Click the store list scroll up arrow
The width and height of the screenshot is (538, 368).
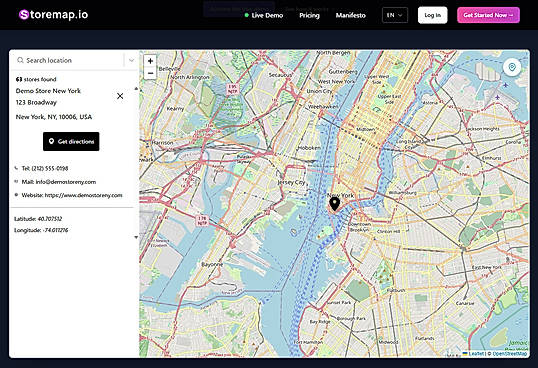(x=136, y=88)
